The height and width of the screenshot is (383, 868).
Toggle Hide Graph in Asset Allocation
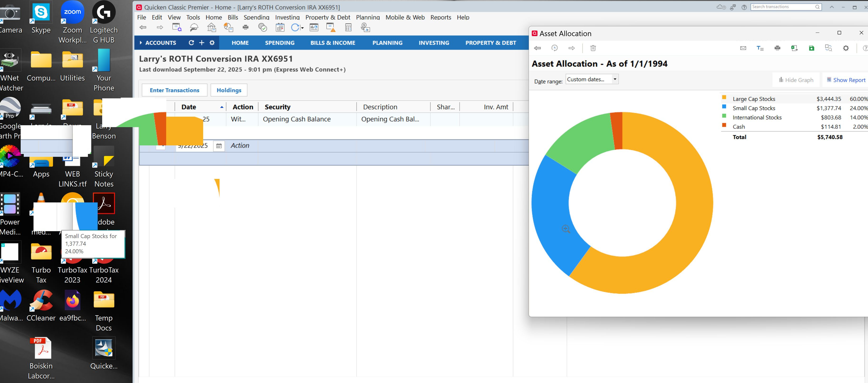pyautogui.click(x=796, y=80)
